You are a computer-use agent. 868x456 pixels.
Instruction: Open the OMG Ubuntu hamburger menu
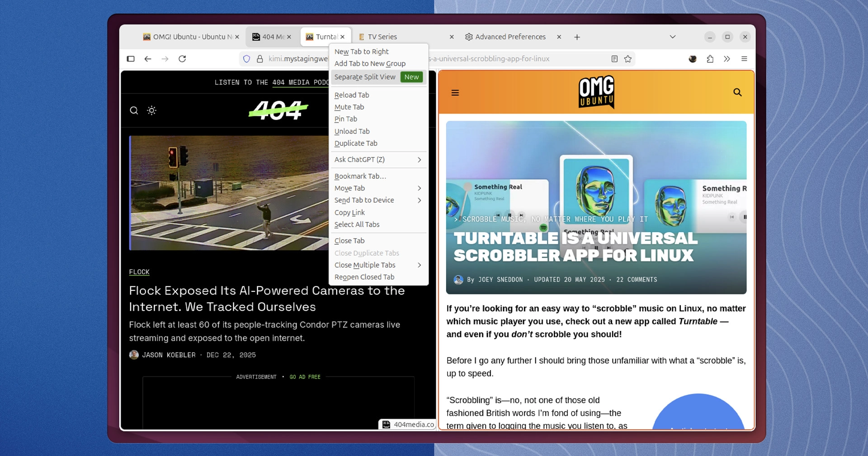pyautogui.click(x=455, y=92)
